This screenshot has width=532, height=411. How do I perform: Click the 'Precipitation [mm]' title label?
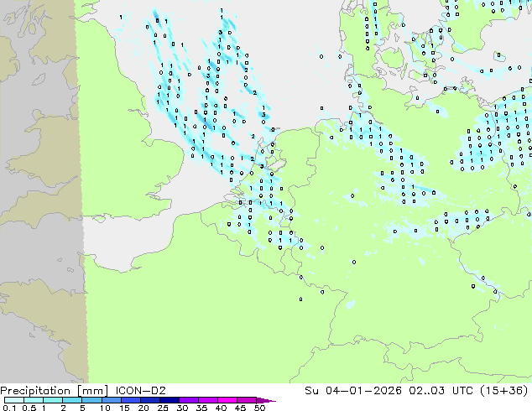55,391
